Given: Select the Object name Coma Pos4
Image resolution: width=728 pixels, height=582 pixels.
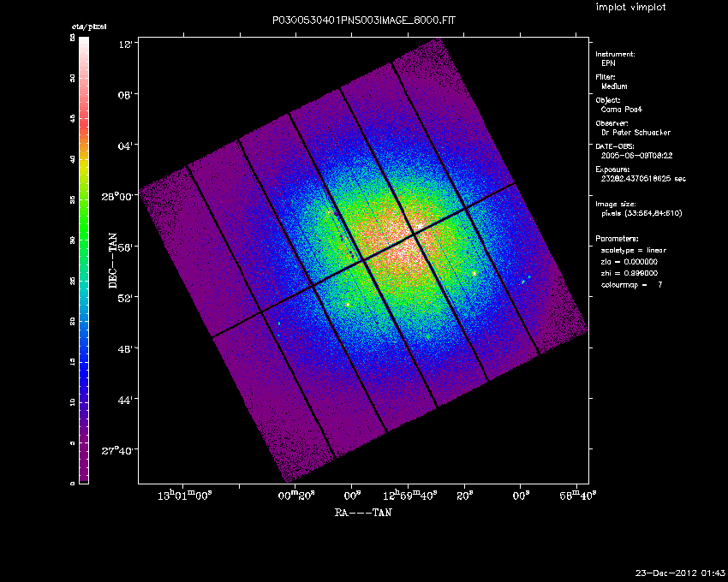Looking at the screenshot, I should tap(623, 110).
